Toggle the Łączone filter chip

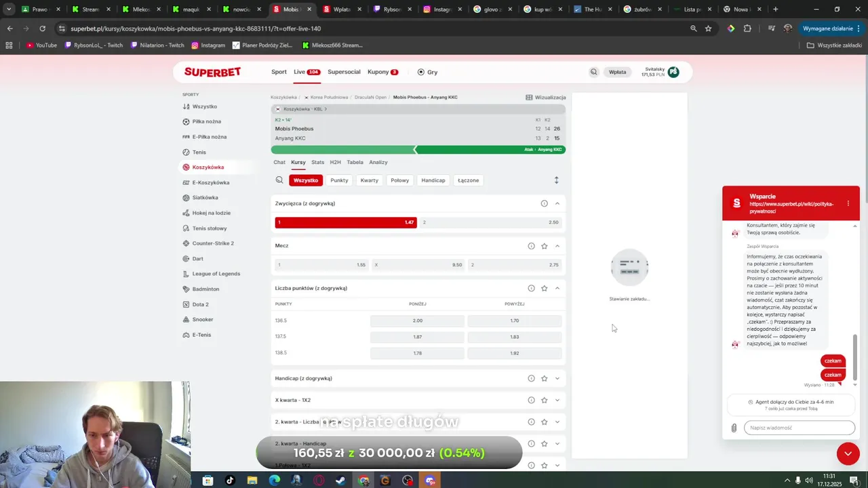coord(469,180)
